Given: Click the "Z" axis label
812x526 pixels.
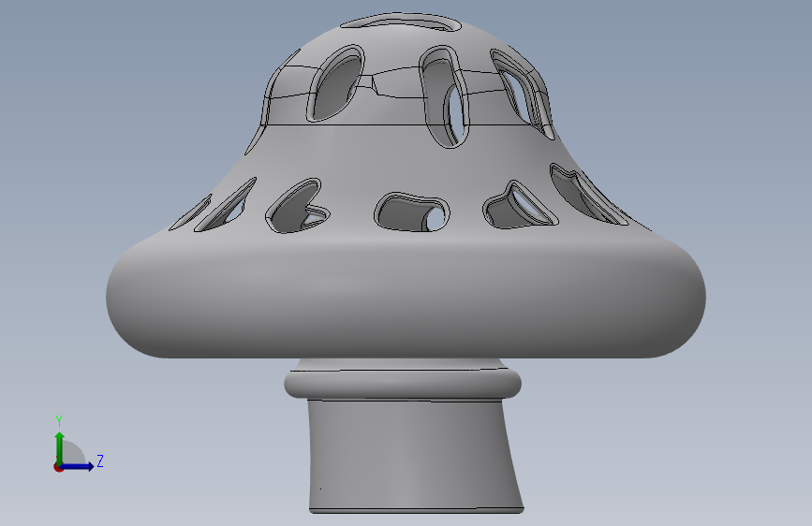Looking at the screenshot, I should pyautogui.click(x=100, y=460).
